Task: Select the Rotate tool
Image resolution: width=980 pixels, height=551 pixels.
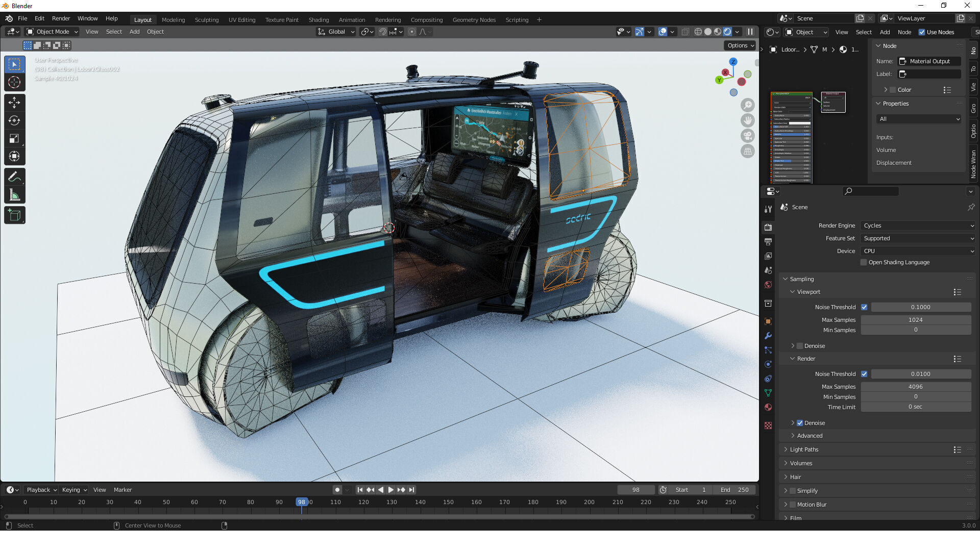Action: point(14,120)
